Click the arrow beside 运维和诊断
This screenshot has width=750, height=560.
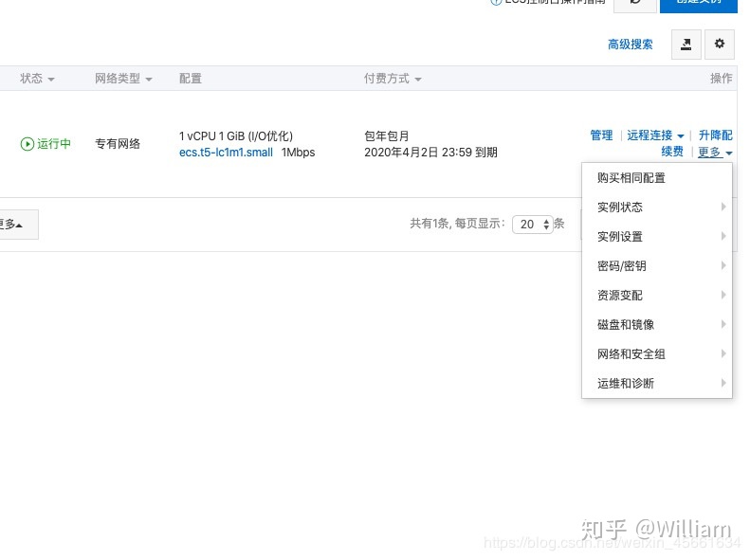[x=723, y=383]
